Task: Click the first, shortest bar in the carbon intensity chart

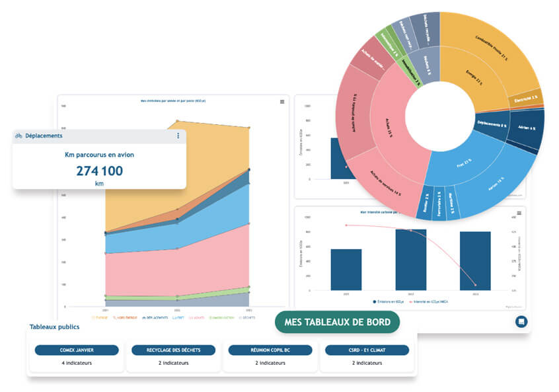Action: point(346,270)
